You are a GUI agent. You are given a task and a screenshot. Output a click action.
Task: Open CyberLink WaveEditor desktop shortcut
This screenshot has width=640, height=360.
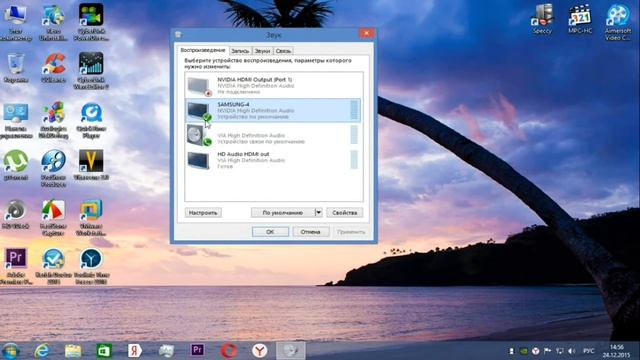(91, 71)
